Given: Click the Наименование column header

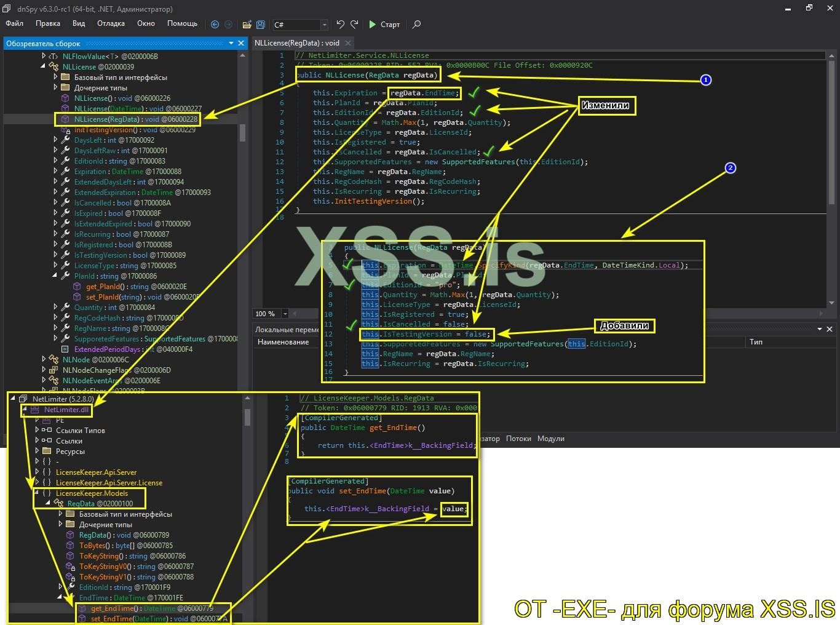Looking at the screenshot, I should 283,342.
